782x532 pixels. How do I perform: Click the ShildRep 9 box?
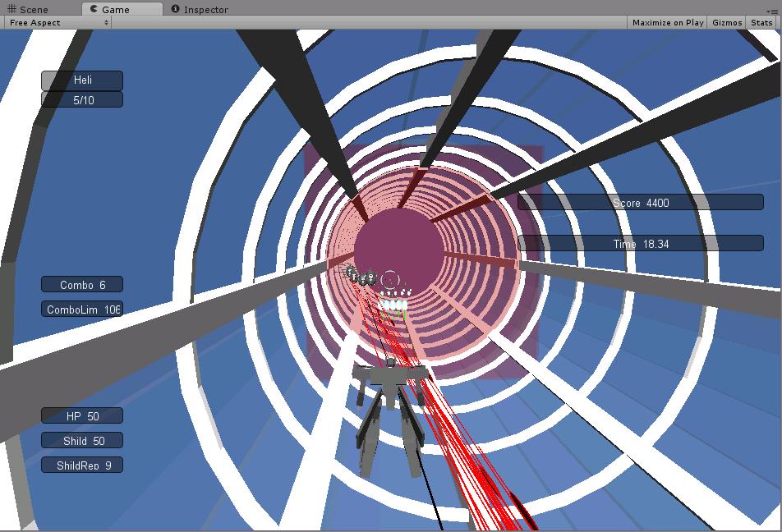(x=82, y=465)
